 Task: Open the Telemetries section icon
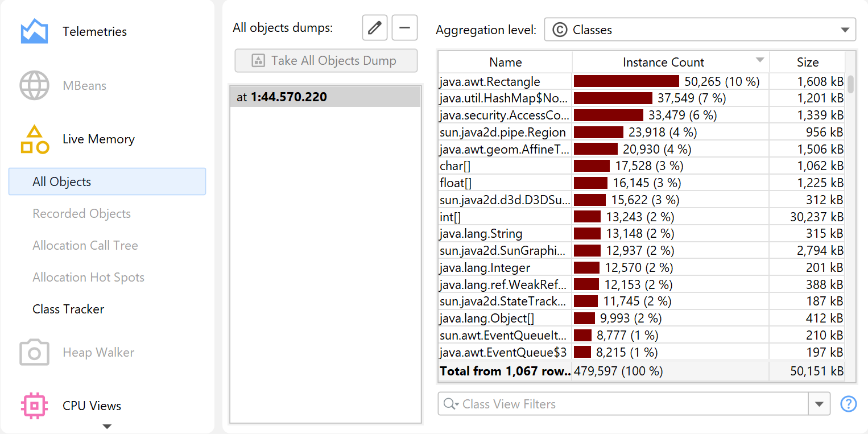pyautogui.click(x=34, y=31)
